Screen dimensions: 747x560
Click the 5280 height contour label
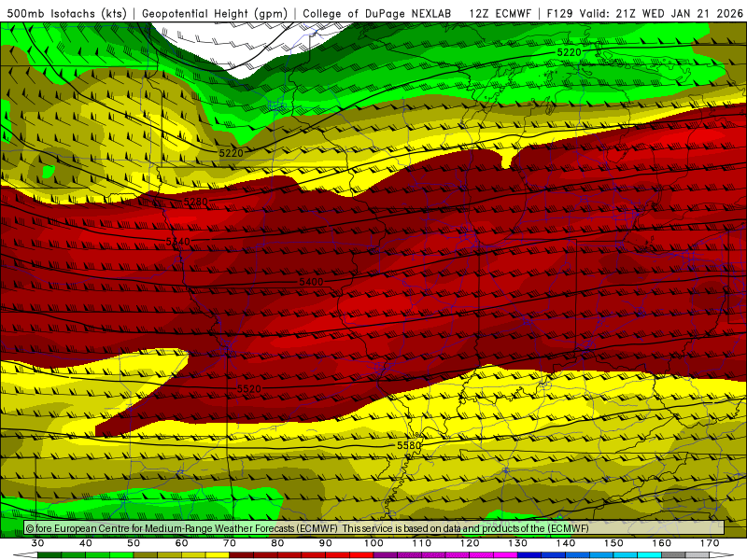[x=196, y=202]
